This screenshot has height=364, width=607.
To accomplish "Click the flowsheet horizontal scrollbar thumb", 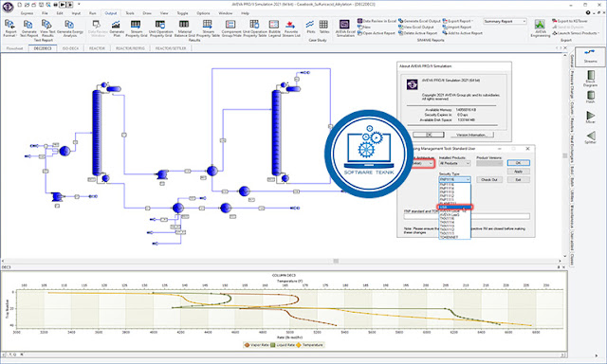I will click(x=336, y=261).
